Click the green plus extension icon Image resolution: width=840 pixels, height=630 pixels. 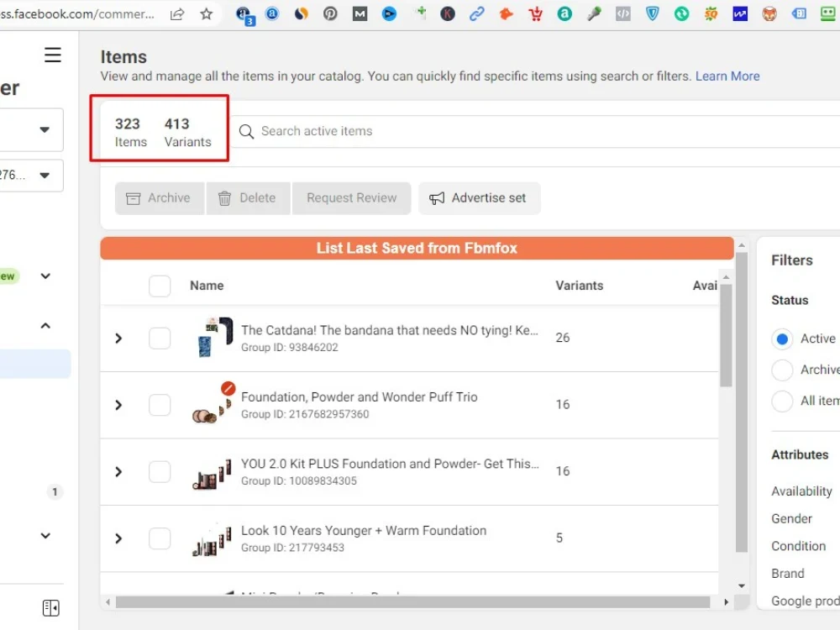(421, 13)
